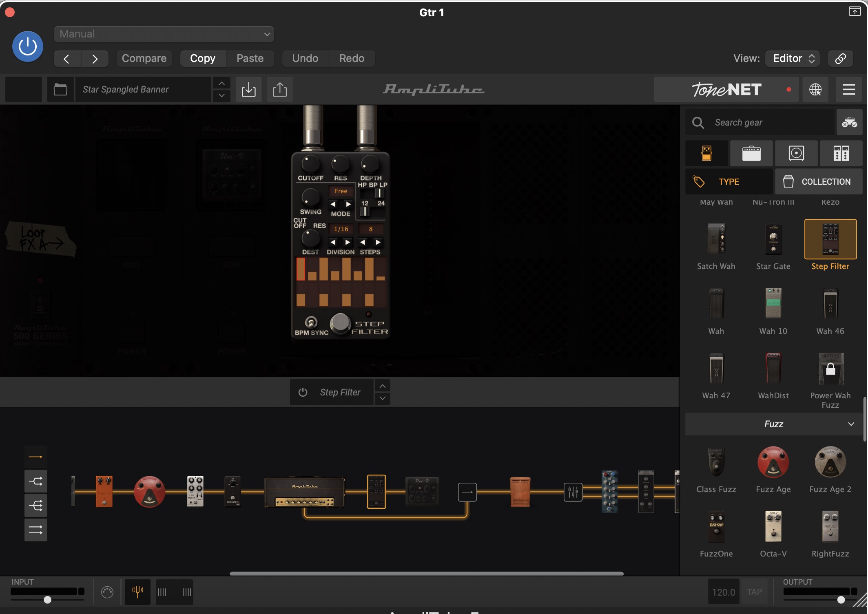
Task: Click the up arrow beside Step Filter selector
Action: pos(383,386)
